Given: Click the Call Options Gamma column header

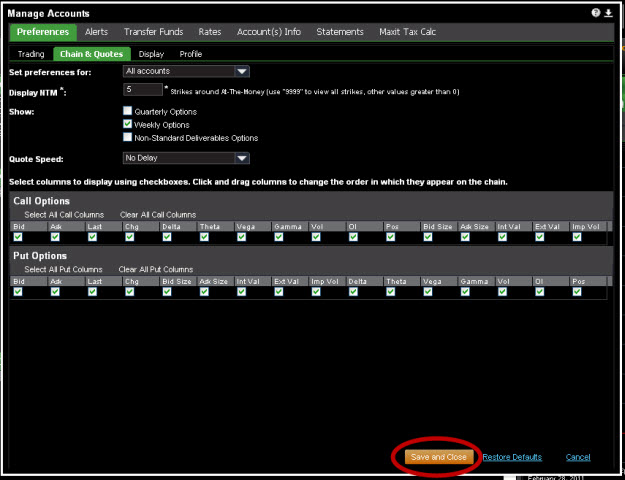Looking at the screenshot, I should (x=289, y=226).
